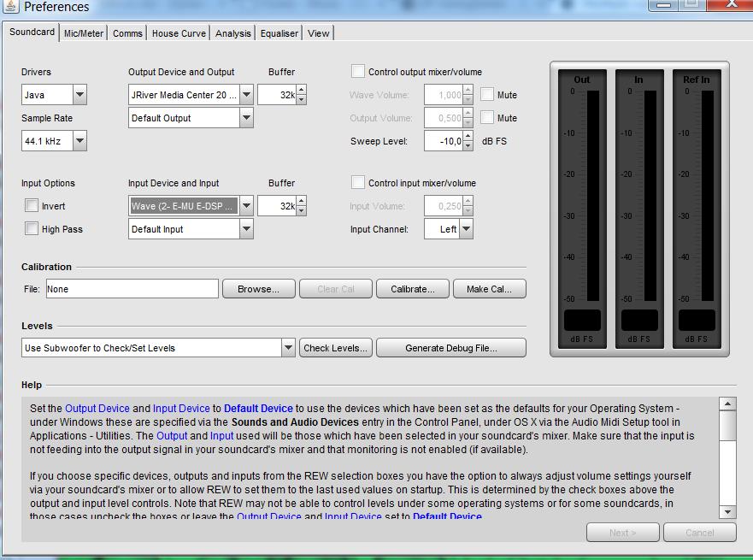Click the Generate Debug File... button

click(450, 348)
